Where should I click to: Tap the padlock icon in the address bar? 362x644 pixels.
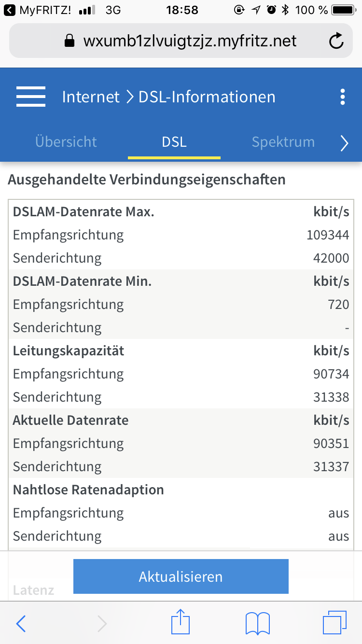[70, 41]
